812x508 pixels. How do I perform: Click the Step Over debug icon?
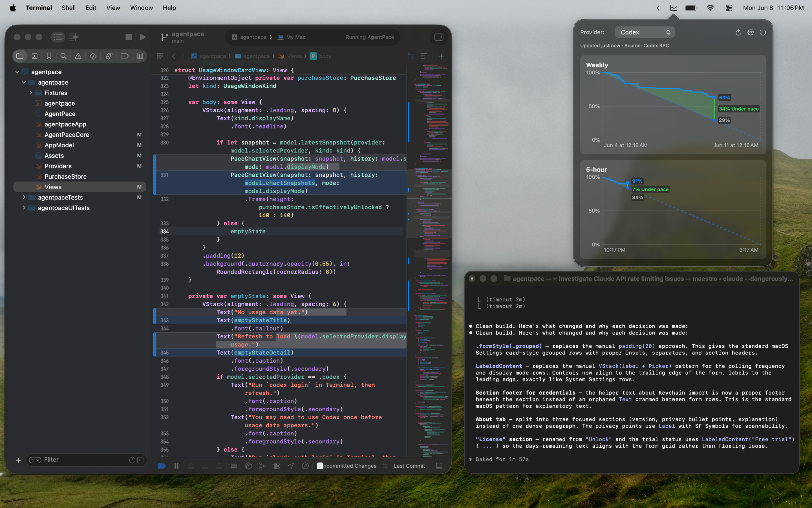point(191,466)
